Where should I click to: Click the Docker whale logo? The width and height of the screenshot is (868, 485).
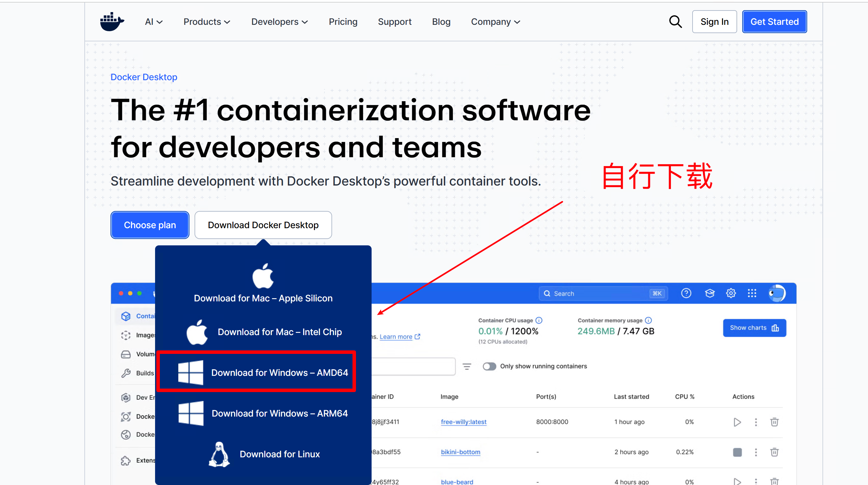112,22
